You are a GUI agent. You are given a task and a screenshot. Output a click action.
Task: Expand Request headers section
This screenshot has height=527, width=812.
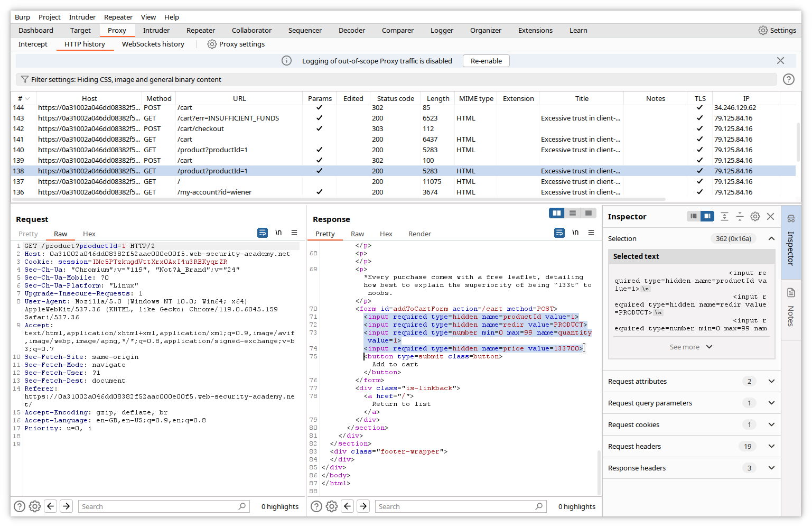pos(771,447)
